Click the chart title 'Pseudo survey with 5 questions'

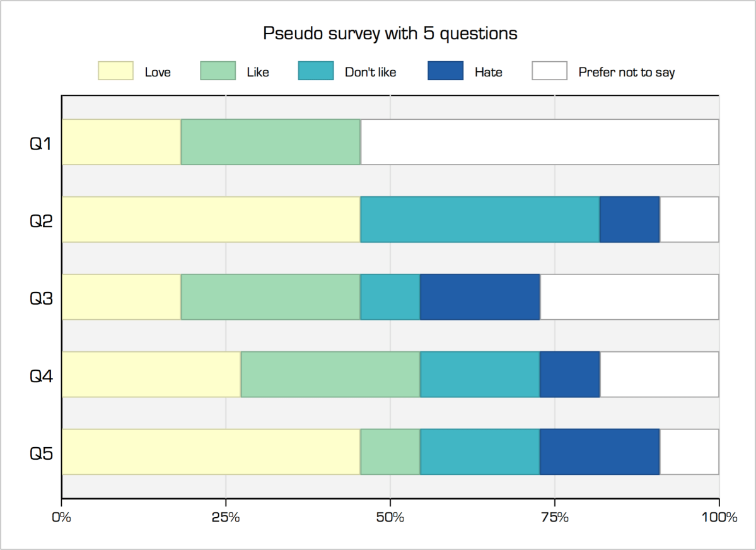[x=390, y=33]
